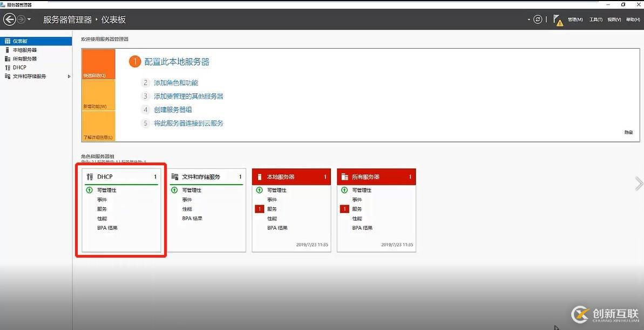
Task: Click BPA 结果 in 文件和存储服务 tile
Action: (192, 219)
